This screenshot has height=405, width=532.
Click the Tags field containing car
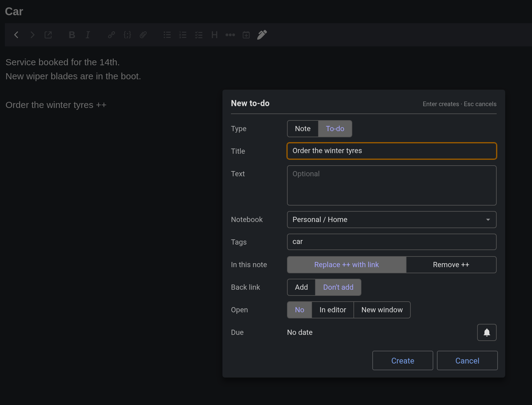click(392, 242)
